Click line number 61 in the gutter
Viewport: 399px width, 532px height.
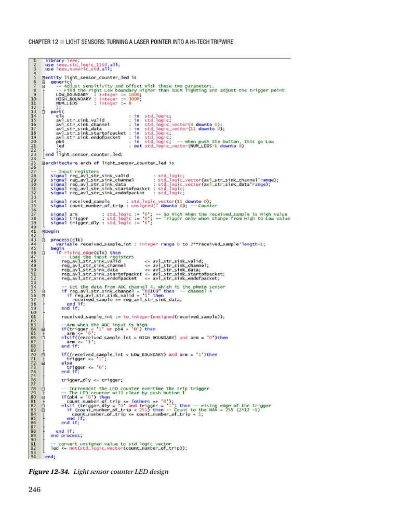34,316
